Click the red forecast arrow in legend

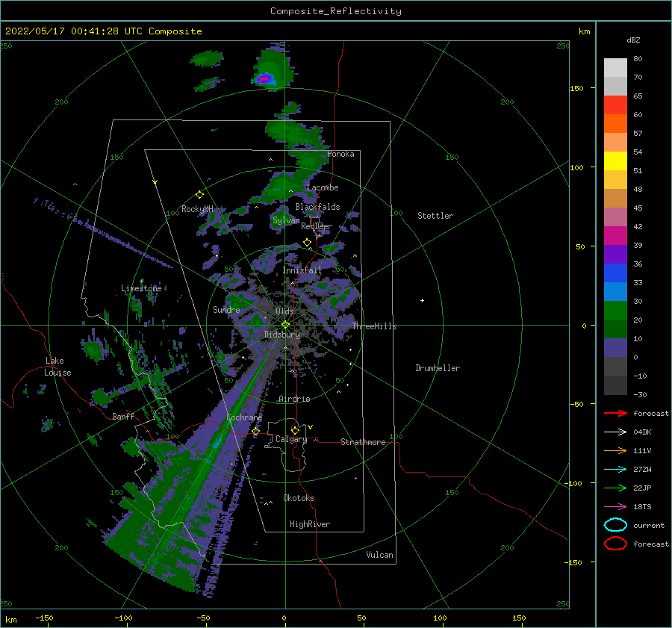(615, 413)
